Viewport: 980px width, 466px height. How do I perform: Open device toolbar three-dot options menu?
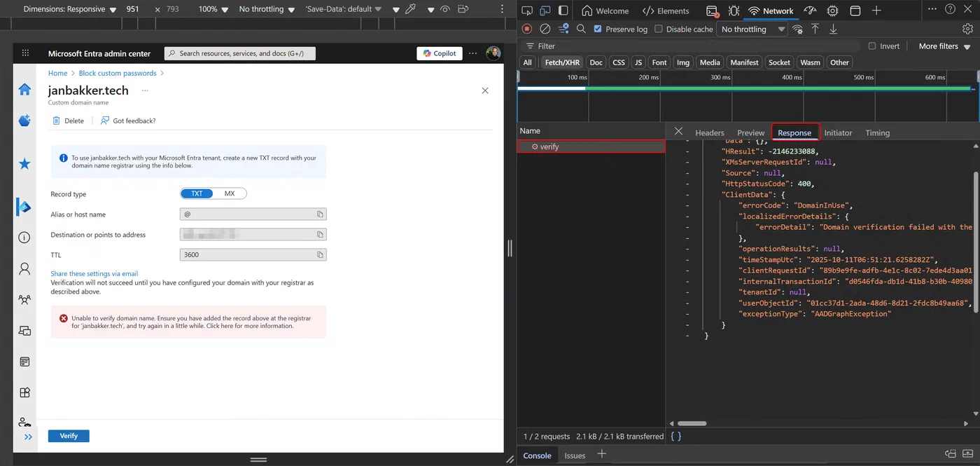pyautogui.click(x=502, y=10)
